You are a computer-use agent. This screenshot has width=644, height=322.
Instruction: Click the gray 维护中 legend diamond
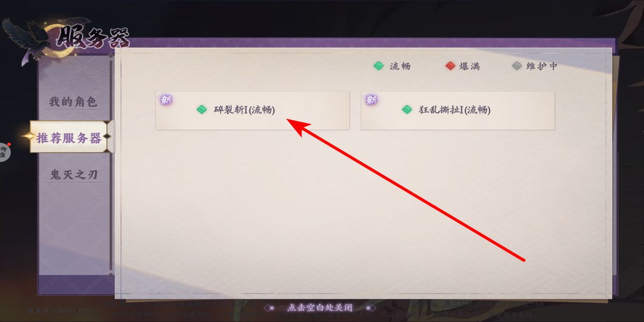[x=516, y=66]
